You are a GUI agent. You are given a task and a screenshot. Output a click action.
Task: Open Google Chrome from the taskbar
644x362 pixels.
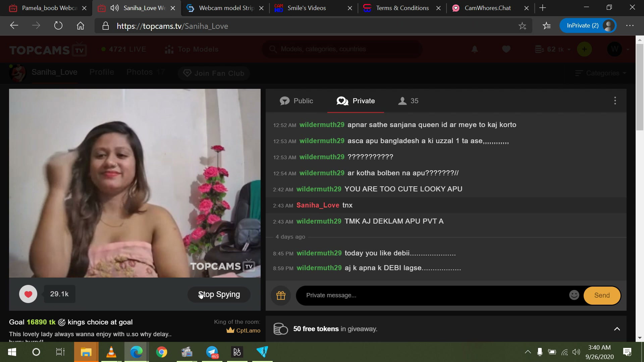pyautogui.click(x=162, y=352)
